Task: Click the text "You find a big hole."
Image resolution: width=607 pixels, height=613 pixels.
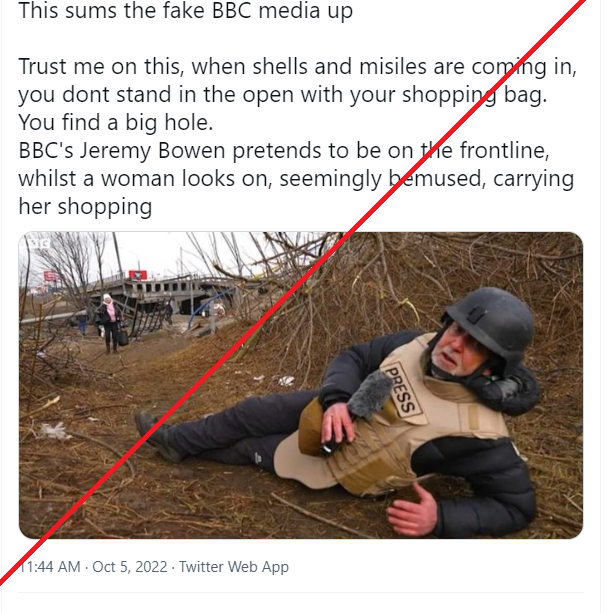Action: click(x=115, y=123)
